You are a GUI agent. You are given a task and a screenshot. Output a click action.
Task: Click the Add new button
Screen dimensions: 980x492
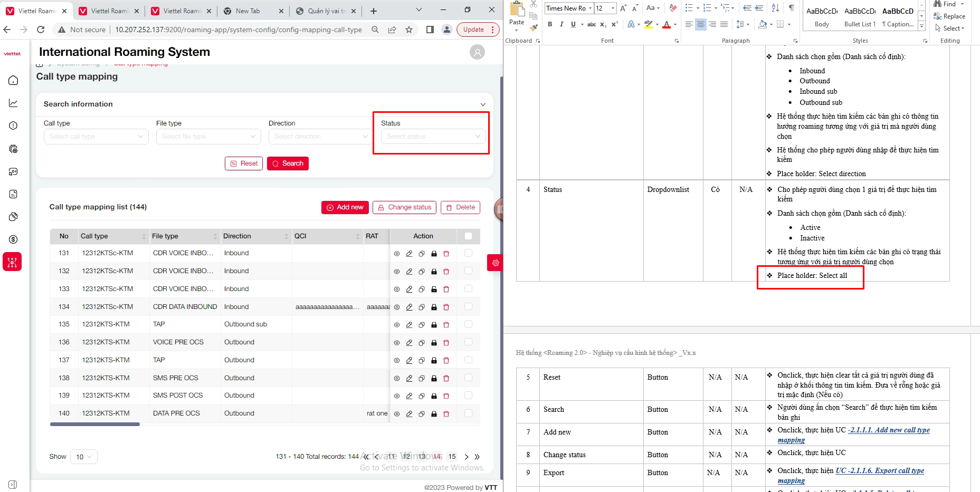345,207
